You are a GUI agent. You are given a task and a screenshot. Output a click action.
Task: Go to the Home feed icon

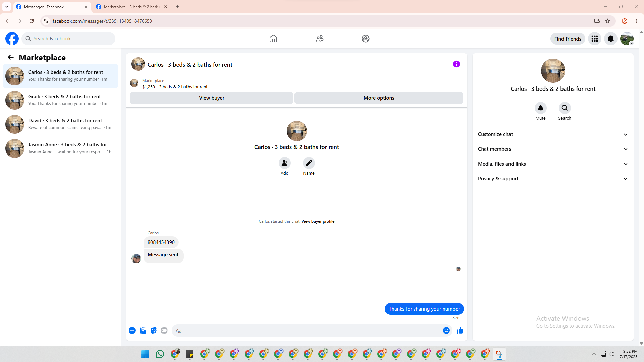pos(273,39)
